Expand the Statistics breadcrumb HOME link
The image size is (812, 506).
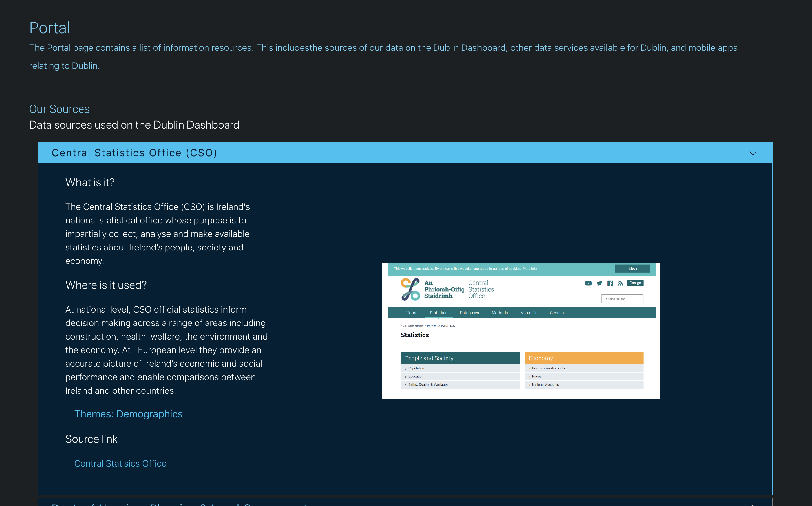coord(431,325)
